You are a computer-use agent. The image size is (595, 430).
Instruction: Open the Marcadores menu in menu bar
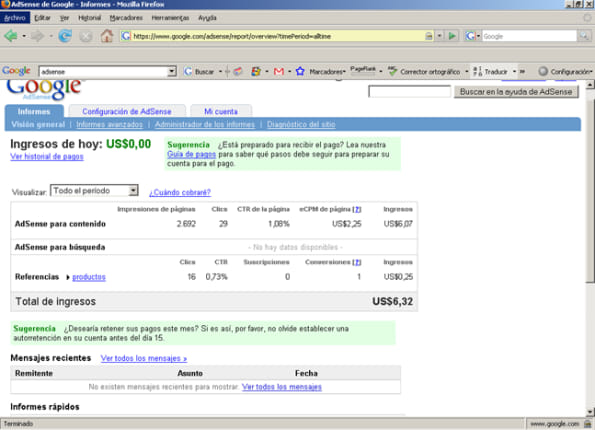tap(126, 18)
